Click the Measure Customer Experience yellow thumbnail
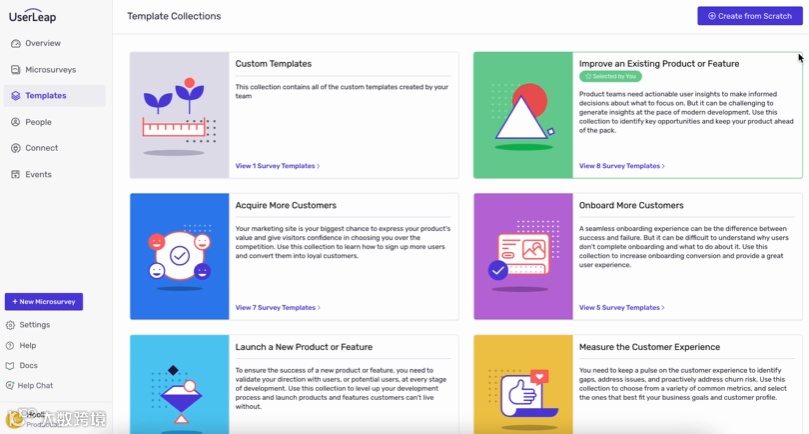Viewport: 809px width, 434px height. (x=523, y=384)
